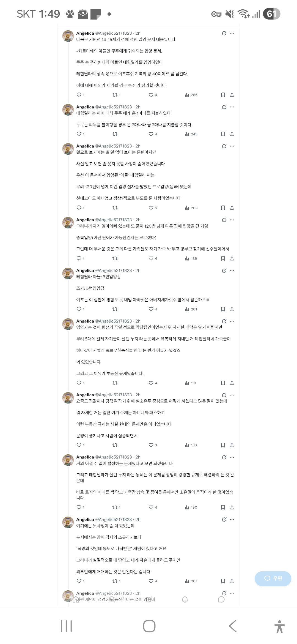Toggle retweet on the 여기에는 뒷사정이 tweet
The image size is (297, 644).
(116, 581)
